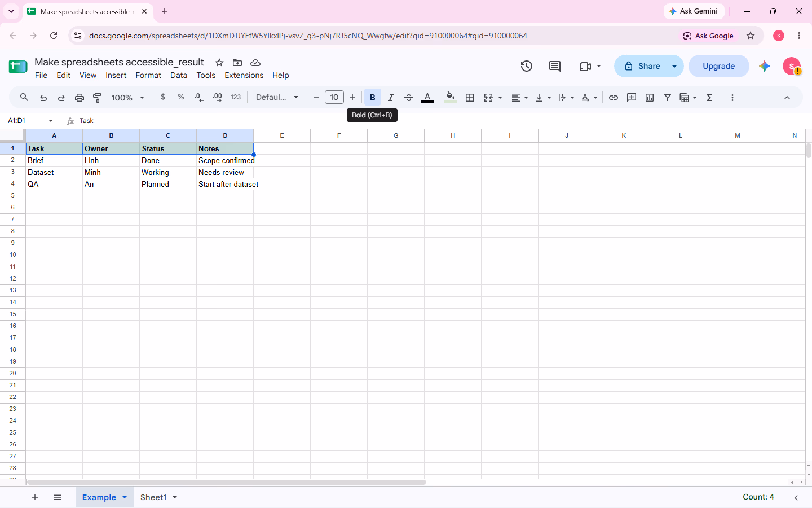Expand merge type options arrow
Image resolution: width=812 pixels, height=508 pixels.
point(500,98)
